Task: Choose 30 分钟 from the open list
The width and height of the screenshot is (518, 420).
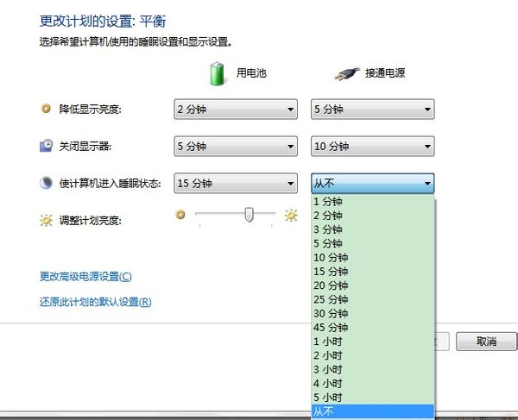Action: 373,313
